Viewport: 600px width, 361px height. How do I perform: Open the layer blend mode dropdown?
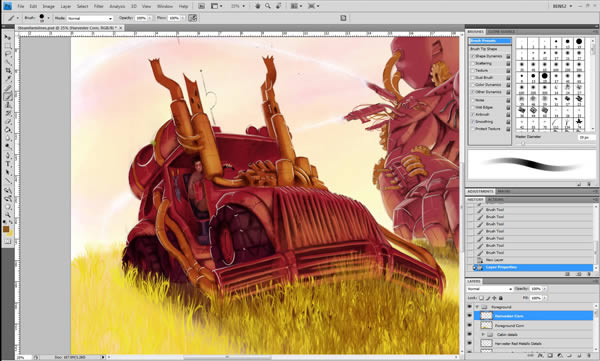click(x=490, y=289)
